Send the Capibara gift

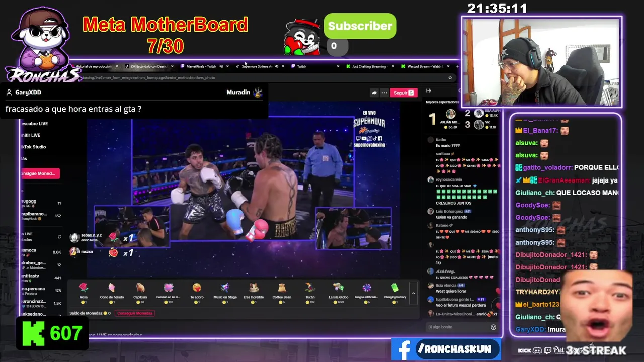(x=140, y=292)
